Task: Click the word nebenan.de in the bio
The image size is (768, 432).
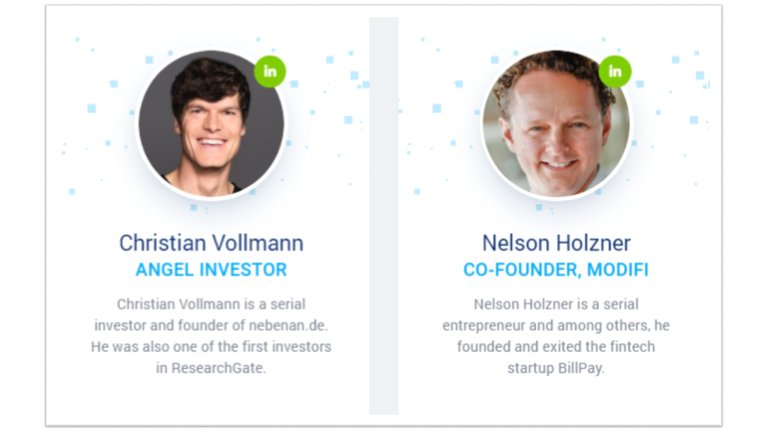Action: point(288,326)
